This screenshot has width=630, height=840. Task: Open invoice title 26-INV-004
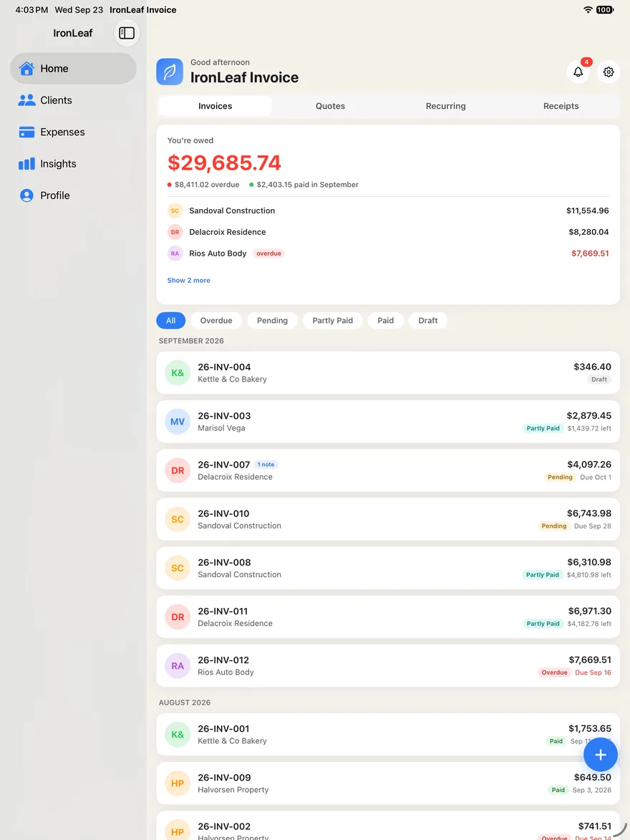(224, 367)
